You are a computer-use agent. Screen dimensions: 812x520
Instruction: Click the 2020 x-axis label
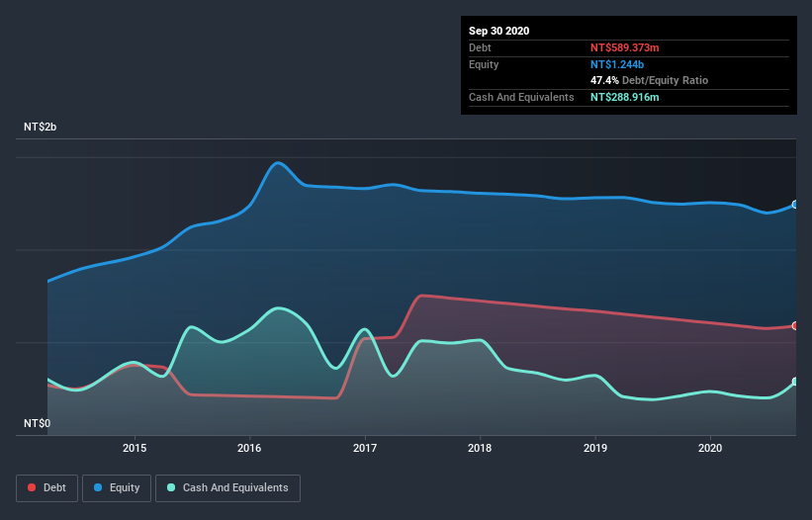[710, 448]
